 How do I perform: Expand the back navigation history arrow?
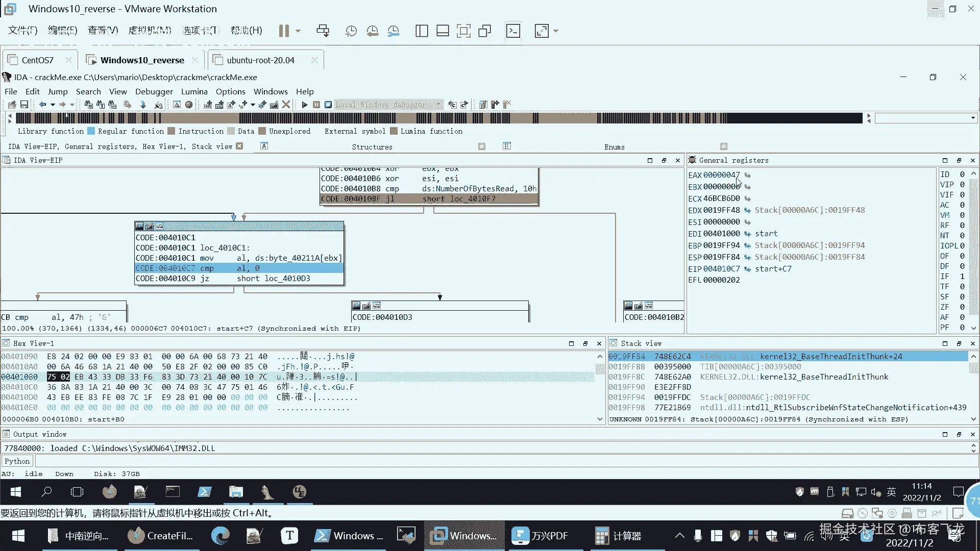(53, 105)
